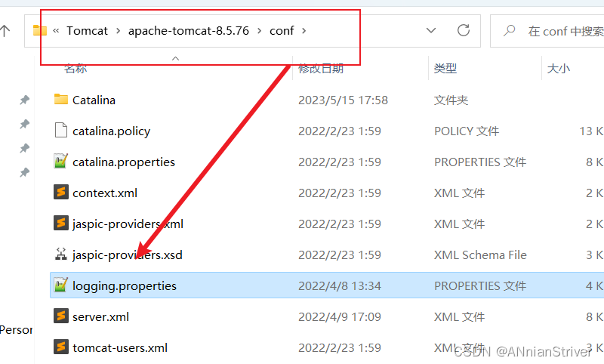Select the catalina.policy file name
Screen dimensions: 604x364
click(x=111, y=131)
